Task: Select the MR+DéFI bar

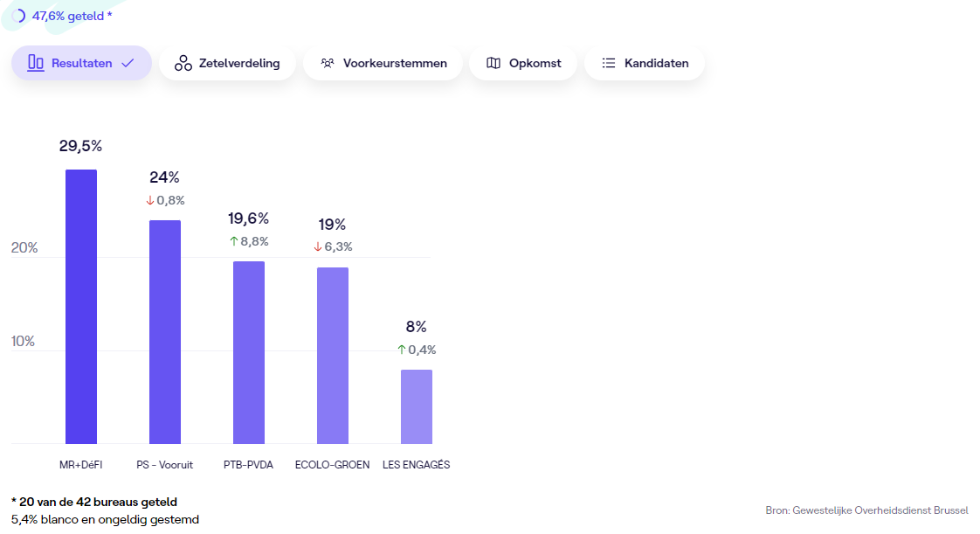Action: click(x=81, y=306)
